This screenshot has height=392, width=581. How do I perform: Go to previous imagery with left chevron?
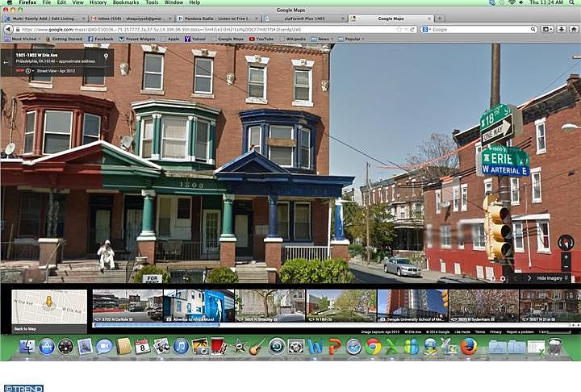[515, 278]
